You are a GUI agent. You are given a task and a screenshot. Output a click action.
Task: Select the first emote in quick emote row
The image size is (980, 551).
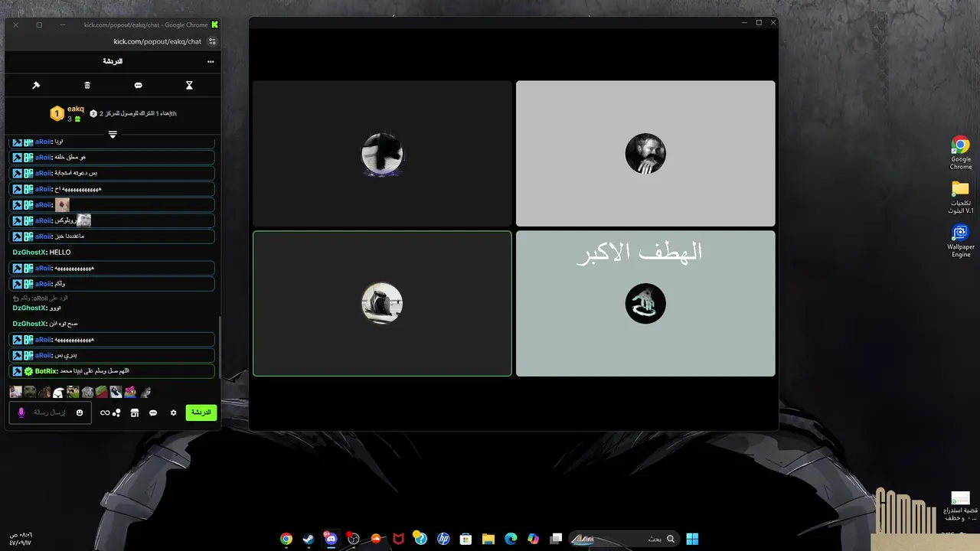click(x=15, y=392)
